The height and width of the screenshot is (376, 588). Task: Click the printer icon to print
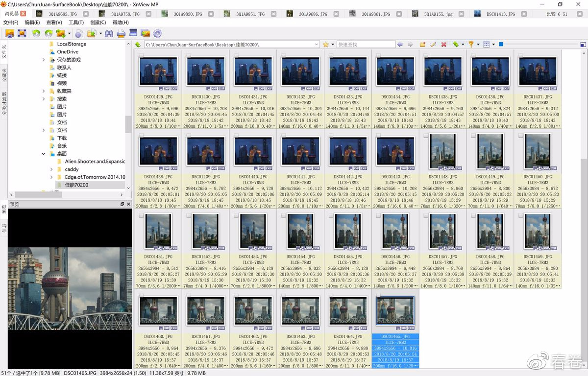(x=121, y=33)
